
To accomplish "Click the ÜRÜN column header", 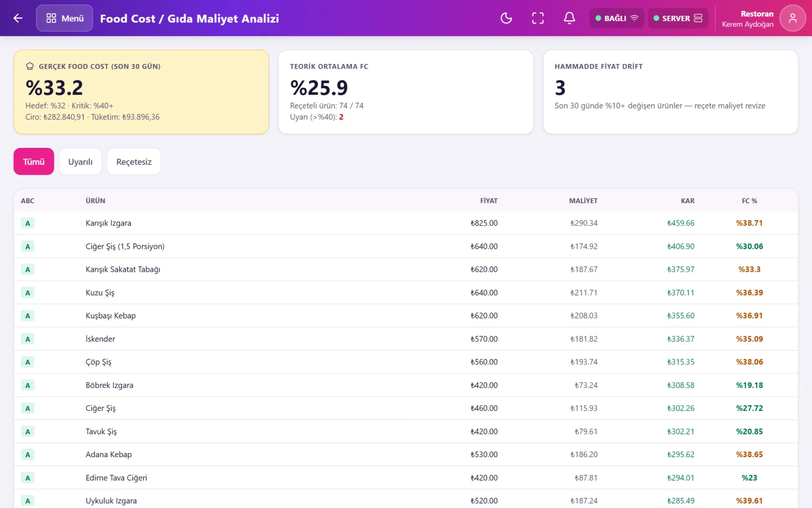I will pos(95,201).
